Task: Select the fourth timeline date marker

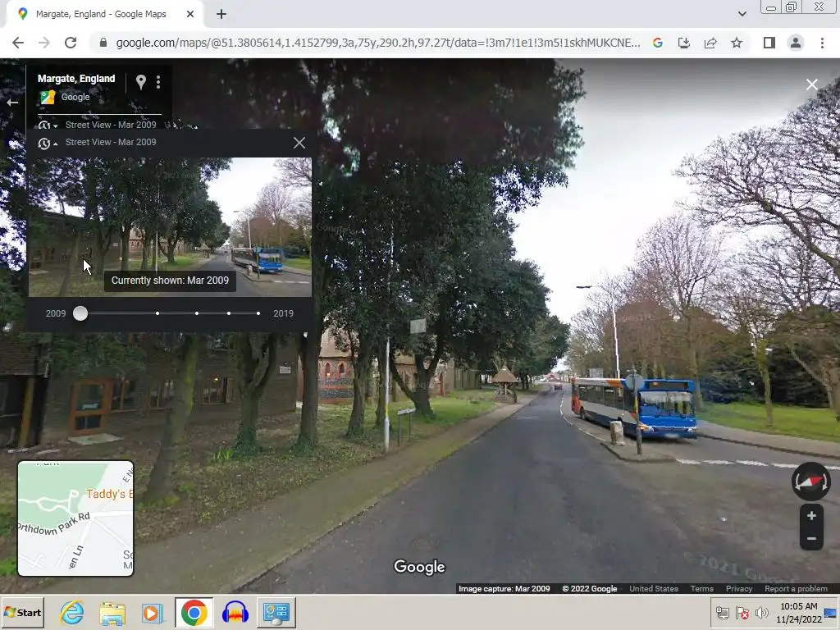Action: click(x=229, y=313)
